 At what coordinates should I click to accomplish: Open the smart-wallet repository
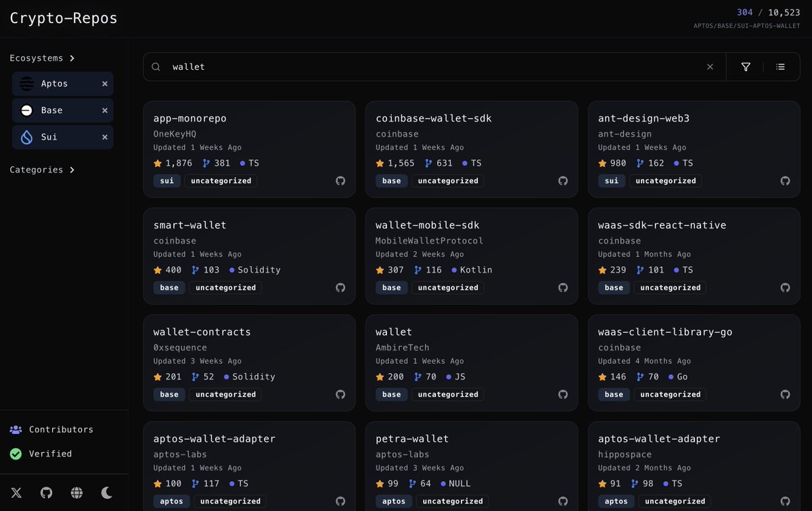pos(190,225)
